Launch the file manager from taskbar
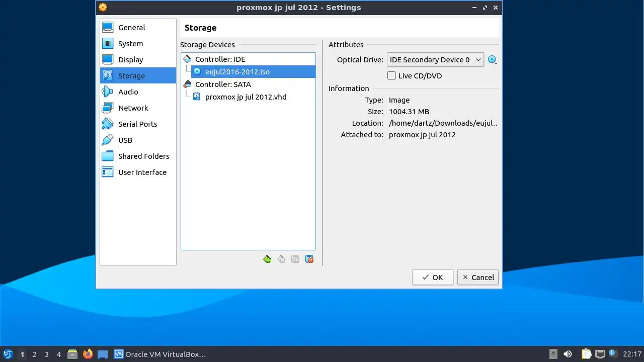The width and height of the screenshot is (644, 362). coord(72,354)
